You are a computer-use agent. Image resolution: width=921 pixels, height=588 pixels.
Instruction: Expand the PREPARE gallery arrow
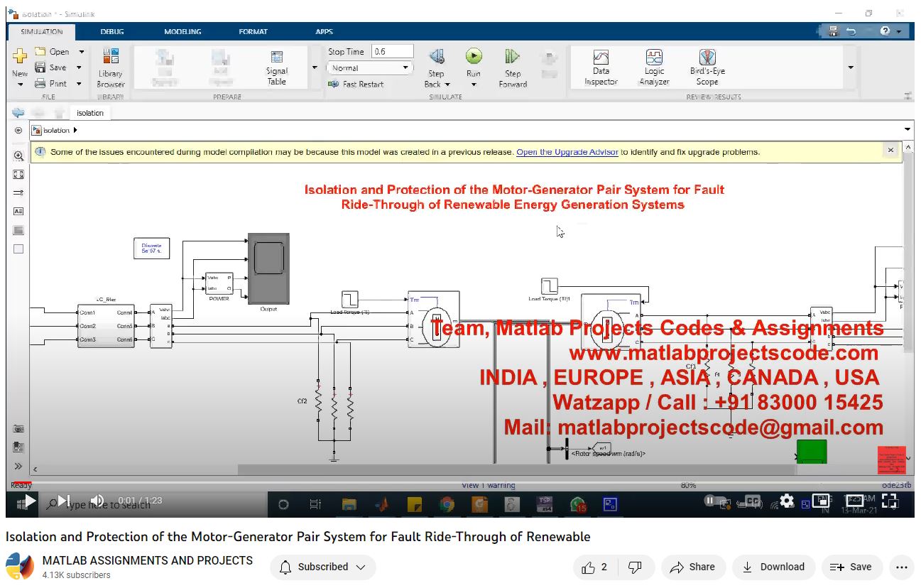click(315, 67)
